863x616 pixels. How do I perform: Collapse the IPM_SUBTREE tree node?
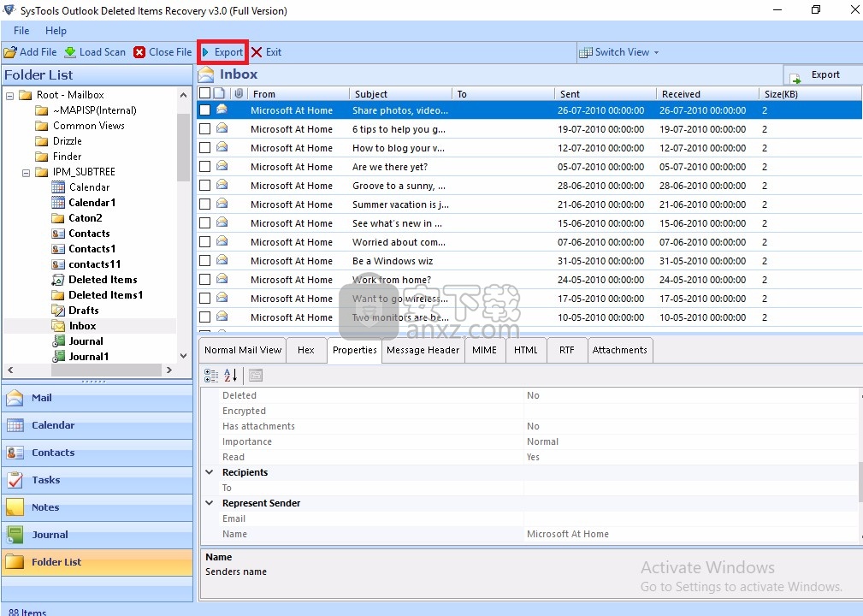click(26, 172)
